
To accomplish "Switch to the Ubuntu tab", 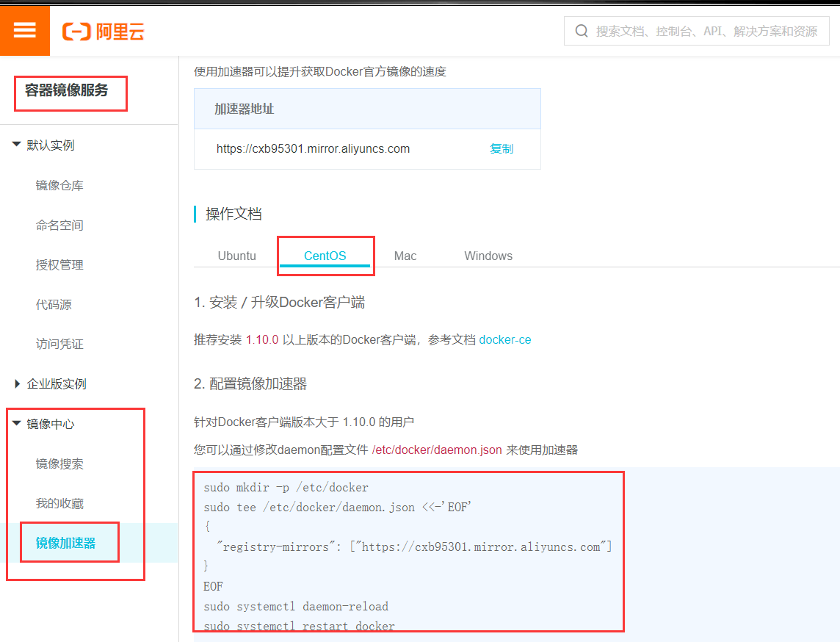I will 236,256.
